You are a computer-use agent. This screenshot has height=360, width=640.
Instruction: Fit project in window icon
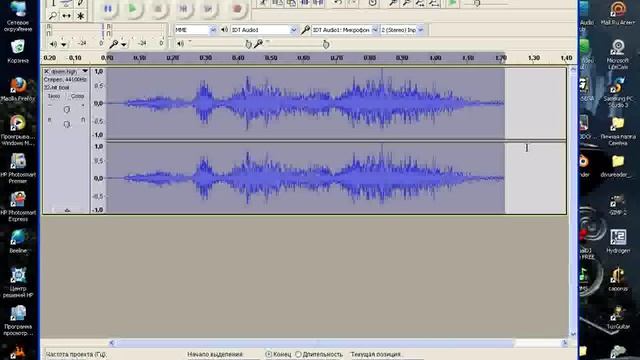434,3
